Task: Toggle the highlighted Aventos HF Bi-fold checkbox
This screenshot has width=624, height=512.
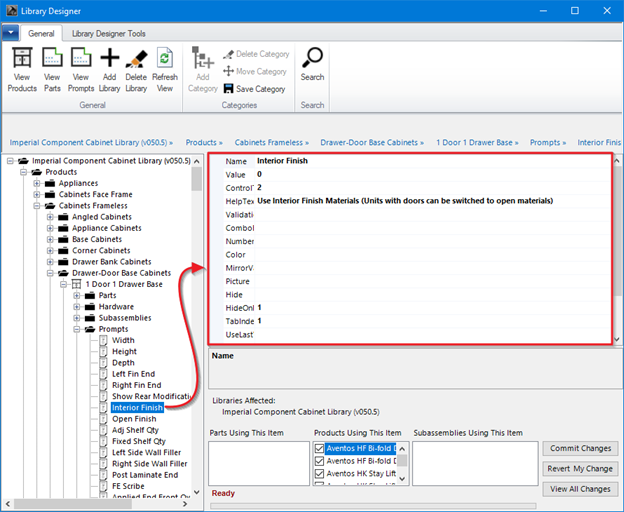Action: (320, 449)
